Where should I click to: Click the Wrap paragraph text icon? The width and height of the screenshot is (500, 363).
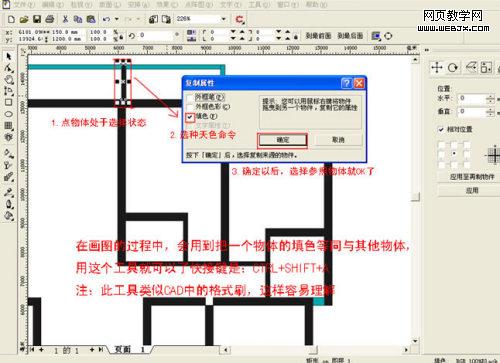(x=376, y=36)
